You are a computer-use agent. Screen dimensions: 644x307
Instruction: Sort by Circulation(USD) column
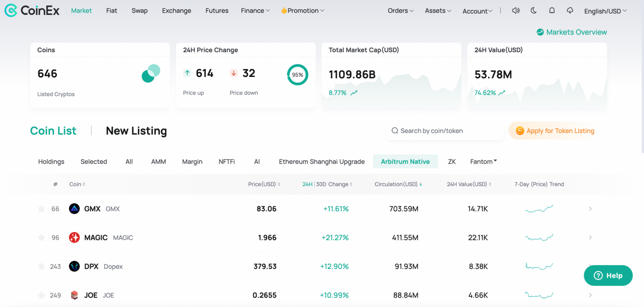click(x=398, y=184)
